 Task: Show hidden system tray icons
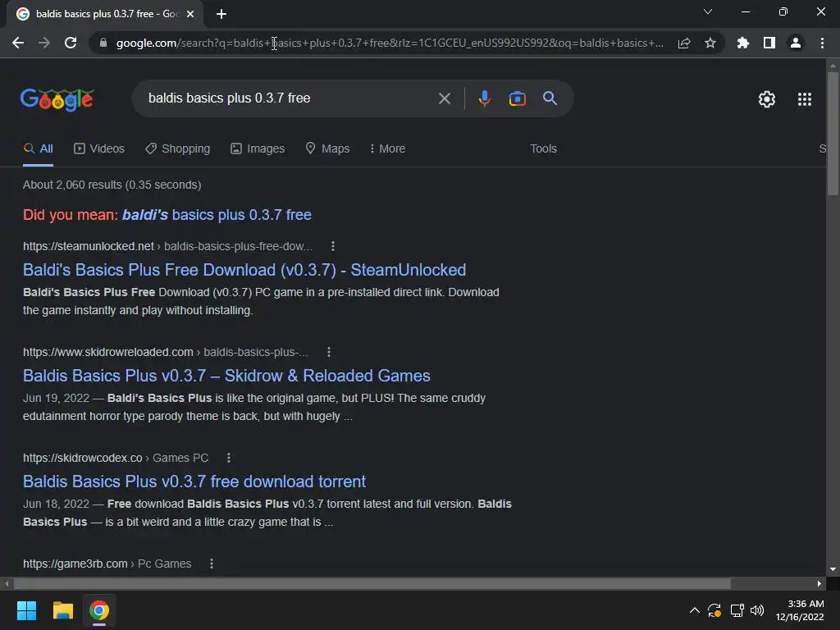(694, 610)
